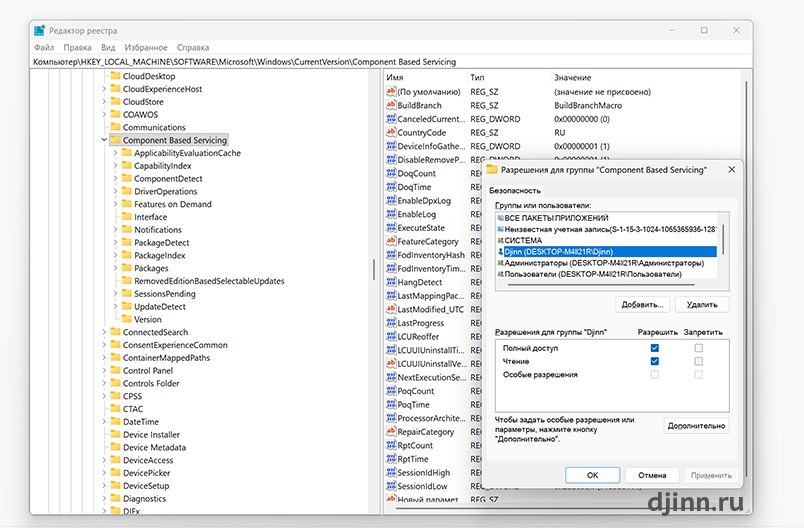Click the string icon next to CountryCode
The width and height of the screenshot is (804, 528).
pos(391,132)
